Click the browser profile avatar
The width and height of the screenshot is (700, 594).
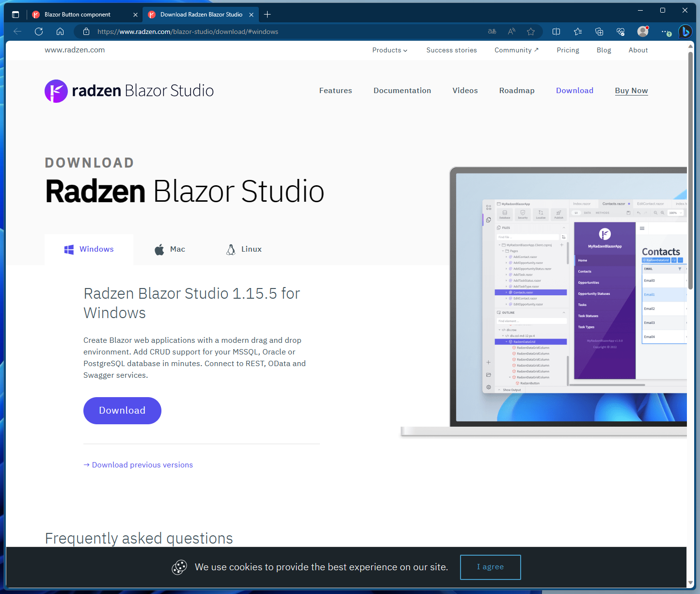pos(643,32)
